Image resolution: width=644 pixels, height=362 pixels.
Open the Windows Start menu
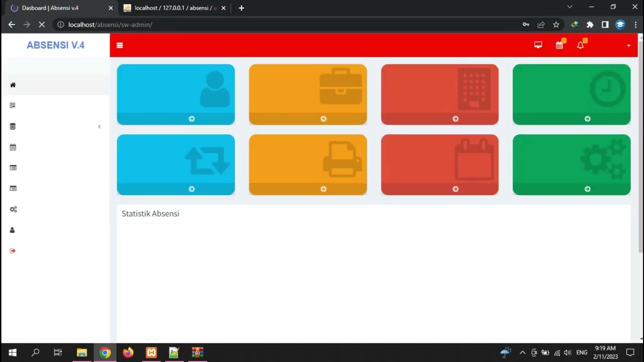point(12,352)
